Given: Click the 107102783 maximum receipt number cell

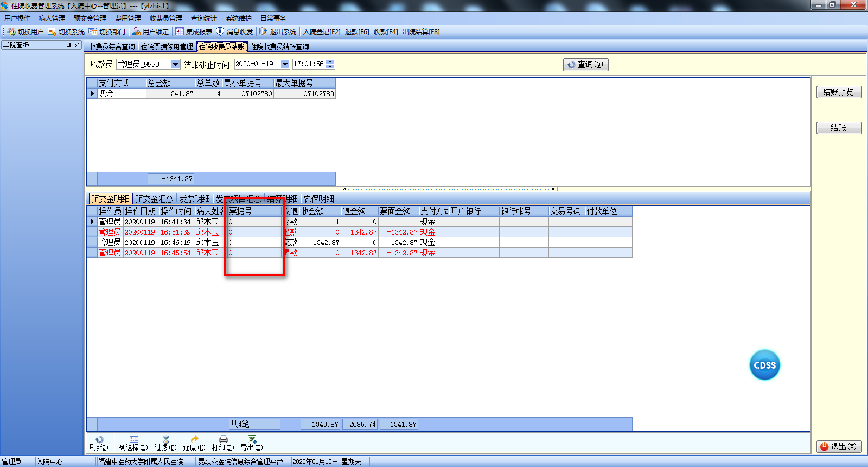Looking at the screenshot, I should click(x=305, y=93).
